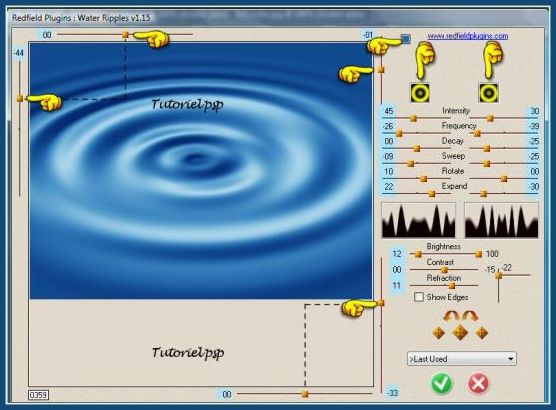
Task: Click the left waveform profile graph
Action: coord(418,220)
